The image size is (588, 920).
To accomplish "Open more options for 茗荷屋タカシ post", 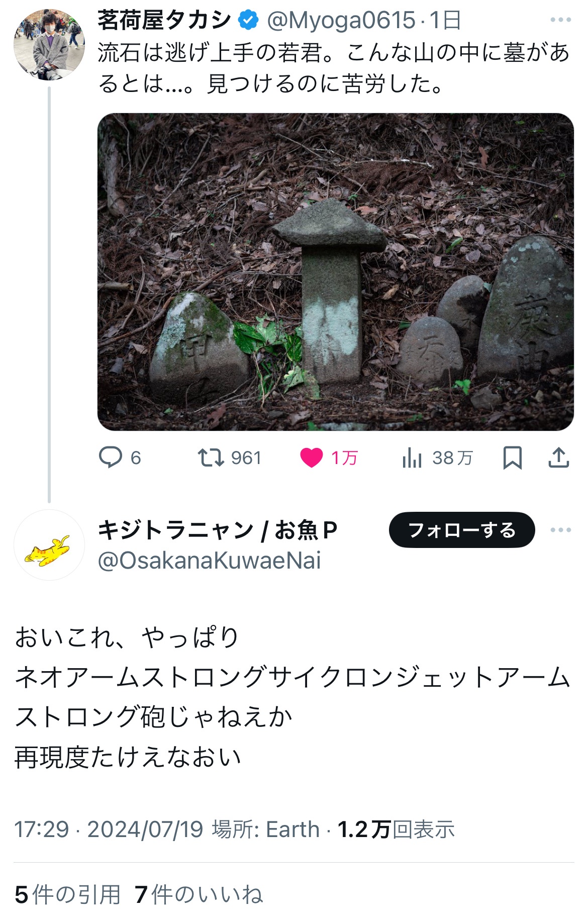I will pos(560,20).
